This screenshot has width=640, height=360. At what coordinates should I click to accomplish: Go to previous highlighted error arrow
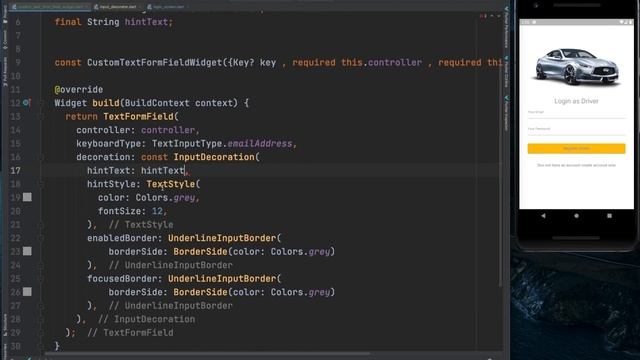click(x=492, y=16)
